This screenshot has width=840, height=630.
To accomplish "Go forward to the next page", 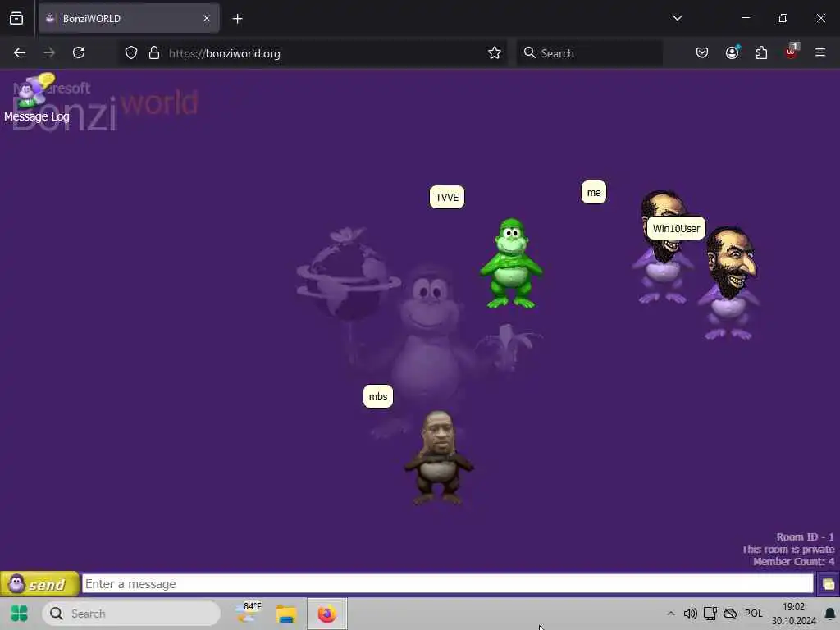I will click(x=49, y=52).
